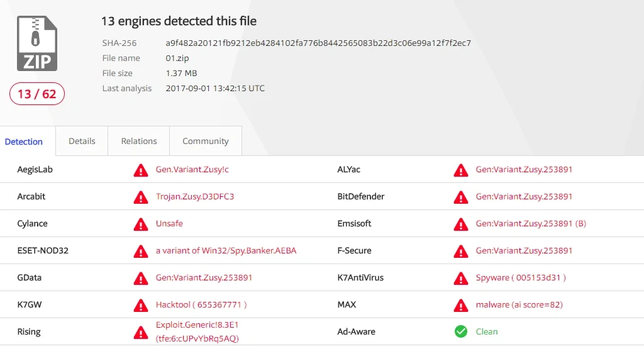Click the warning icon in the Emsisoft row
The height and width of the screenshot is (349, 644).
point(461,224)
